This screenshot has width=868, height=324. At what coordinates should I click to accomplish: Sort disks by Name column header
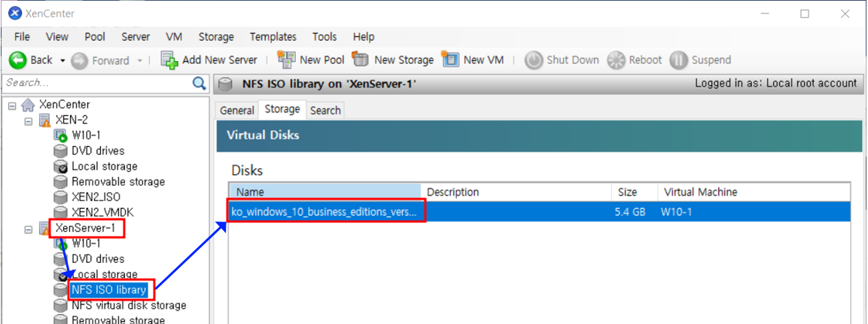coord(325,192)
